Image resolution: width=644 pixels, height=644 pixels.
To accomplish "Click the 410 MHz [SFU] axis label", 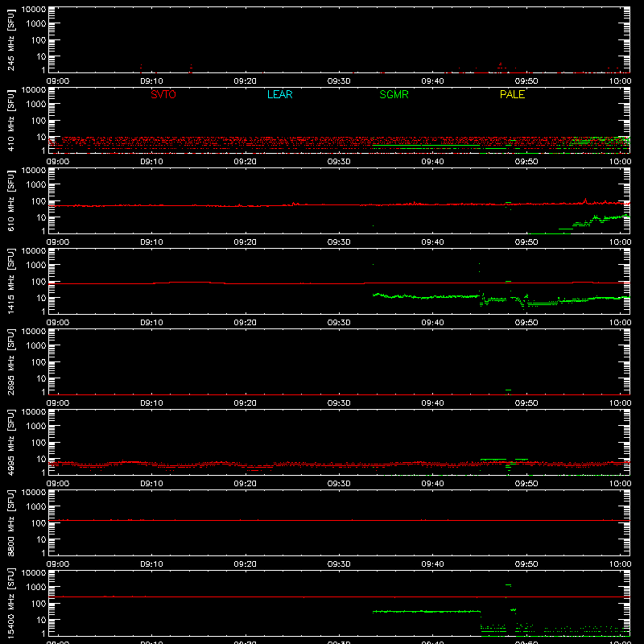I will click(11, 121).
